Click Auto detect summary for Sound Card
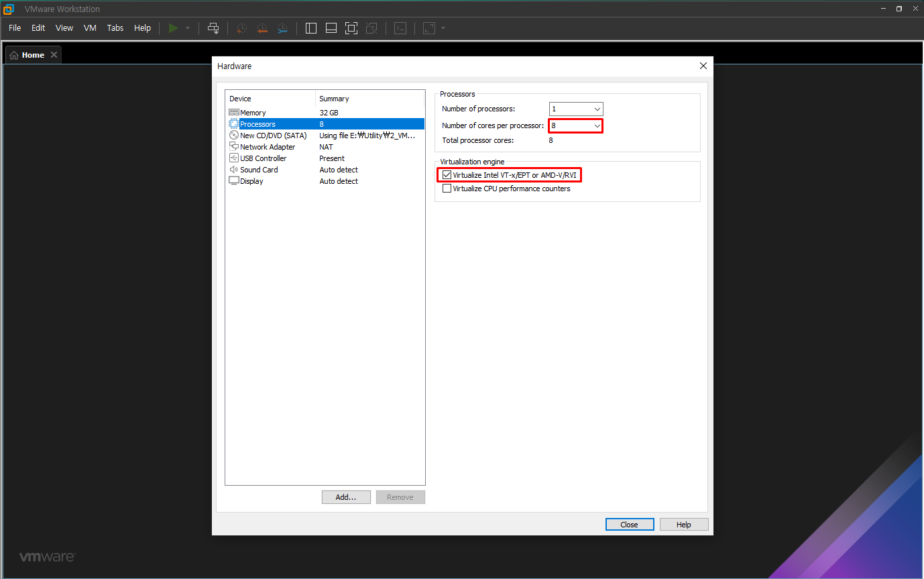 pos(339,170)
